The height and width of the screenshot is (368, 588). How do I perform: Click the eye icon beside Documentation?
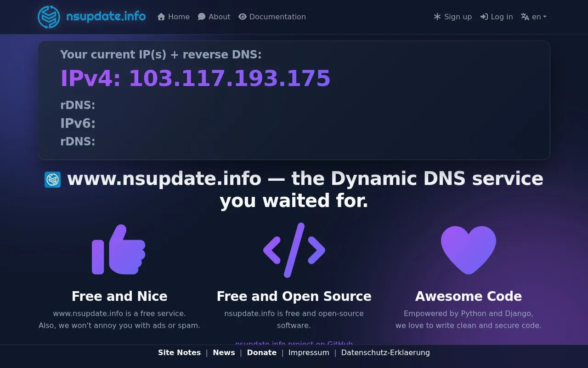pos(243,17)
